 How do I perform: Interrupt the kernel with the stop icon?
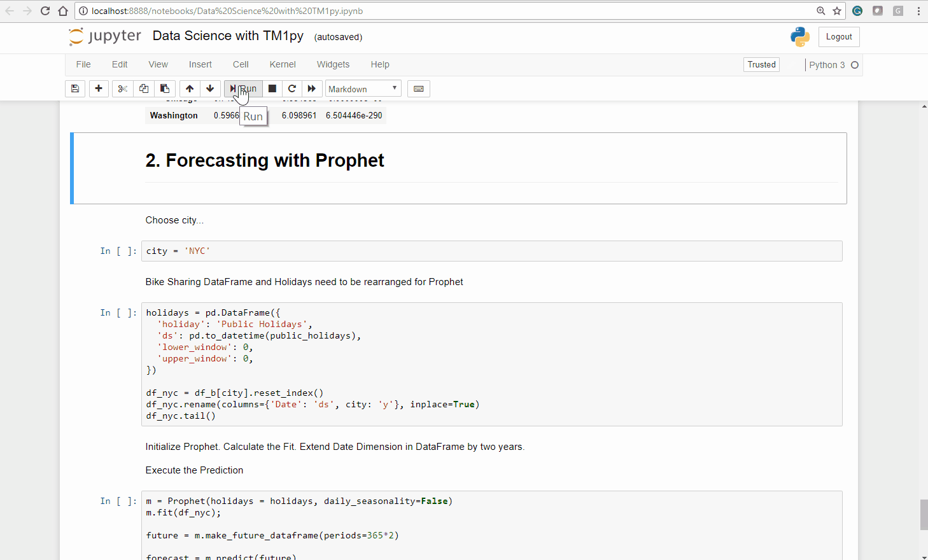coord(272,88)
